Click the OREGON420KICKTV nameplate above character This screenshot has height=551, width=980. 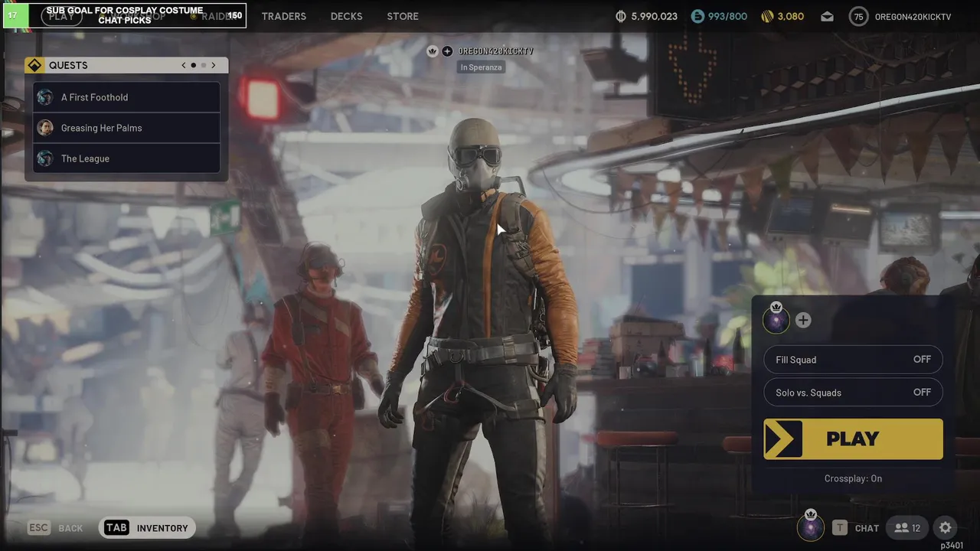(x=496, y=51)
